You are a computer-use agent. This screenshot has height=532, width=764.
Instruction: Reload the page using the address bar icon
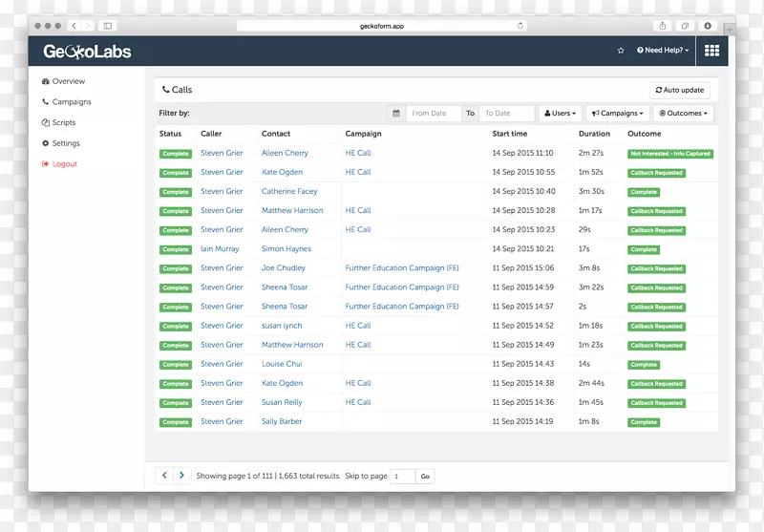(520, 26)
